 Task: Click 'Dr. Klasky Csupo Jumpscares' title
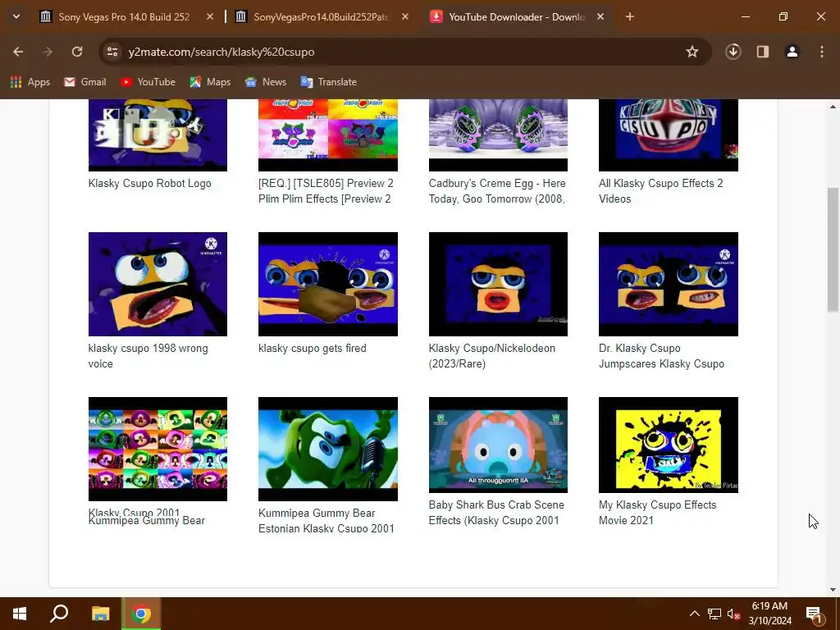pos(661,356)
